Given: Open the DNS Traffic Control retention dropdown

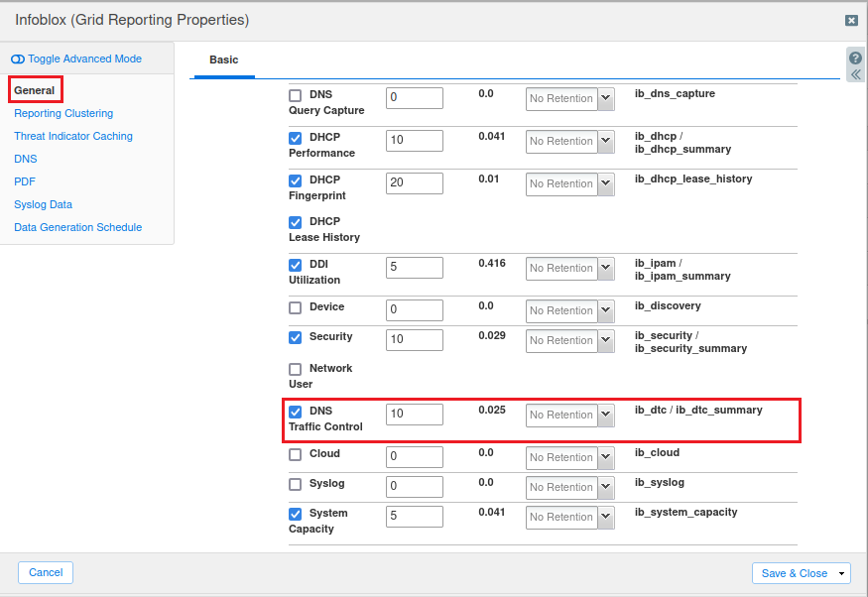Looking at the screenshot, I should pyautogui.click(x=606, y=415).
